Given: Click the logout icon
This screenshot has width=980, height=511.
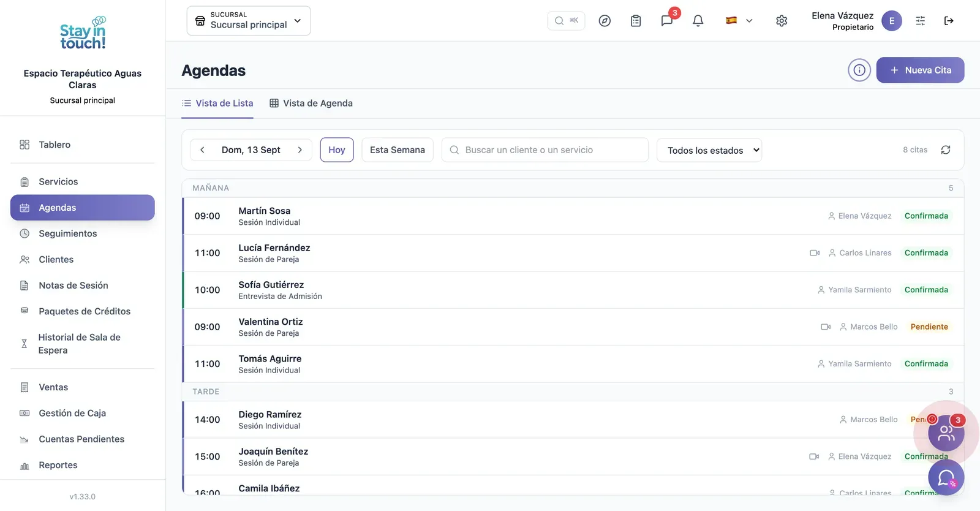Looking at the screenshot, I should pos(949,21).
